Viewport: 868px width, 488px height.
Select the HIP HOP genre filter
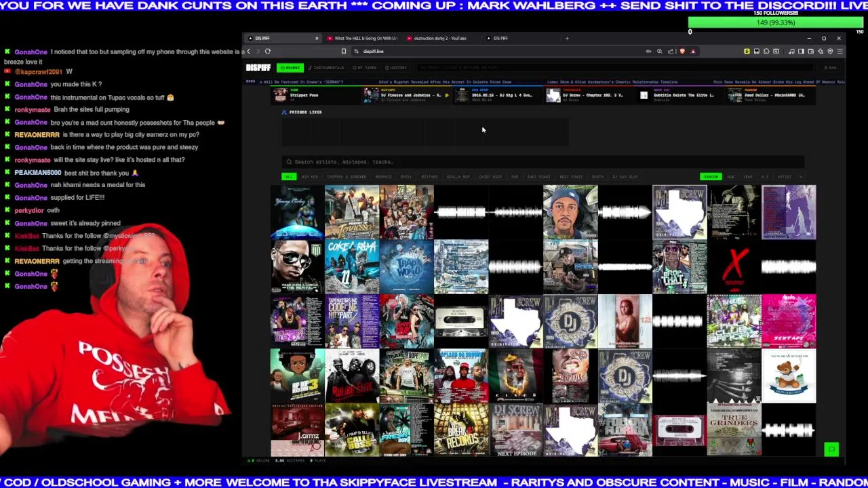coord(309,177)
